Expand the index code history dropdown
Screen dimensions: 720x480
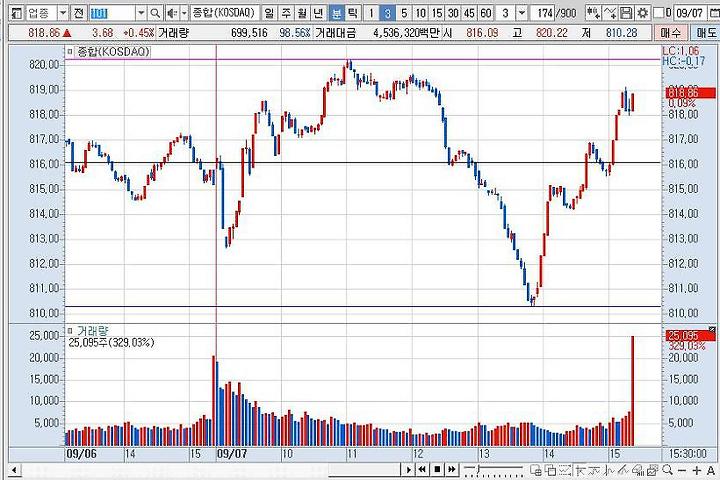[x=141, y=13]
